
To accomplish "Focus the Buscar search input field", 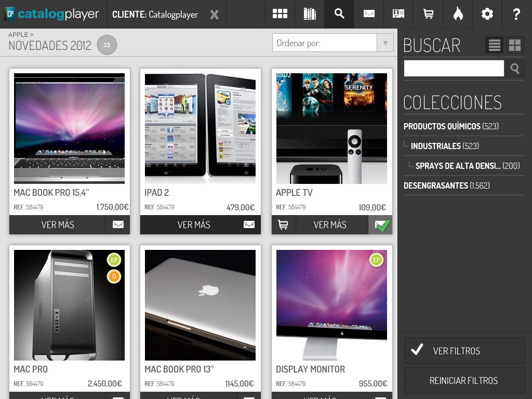I will click(x=454, y=69).
